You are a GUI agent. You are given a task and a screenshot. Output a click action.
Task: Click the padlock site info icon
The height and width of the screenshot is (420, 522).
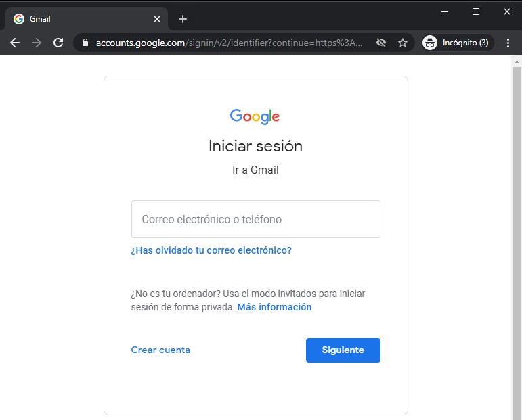point(85,43)
